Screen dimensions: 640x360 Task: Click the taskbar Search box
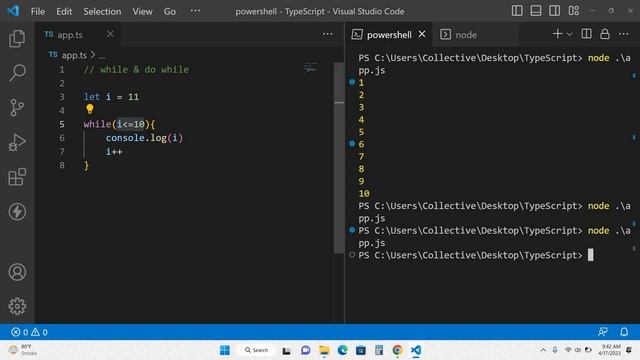(x=257, y=350)
